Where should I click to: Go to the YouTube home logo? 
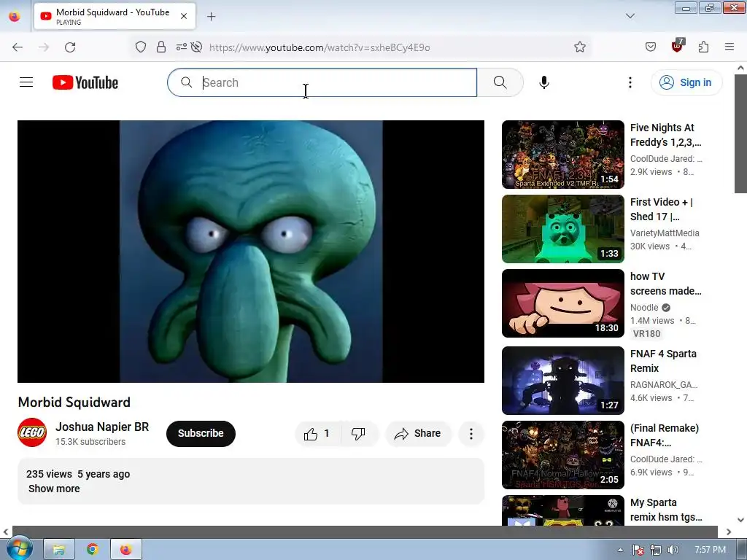tap(85, 82)
